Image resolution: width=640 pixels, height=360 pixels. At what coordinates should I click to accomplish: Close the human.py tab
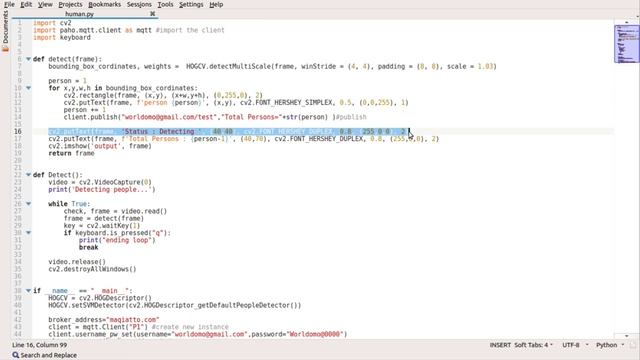[x=153, y=13]
